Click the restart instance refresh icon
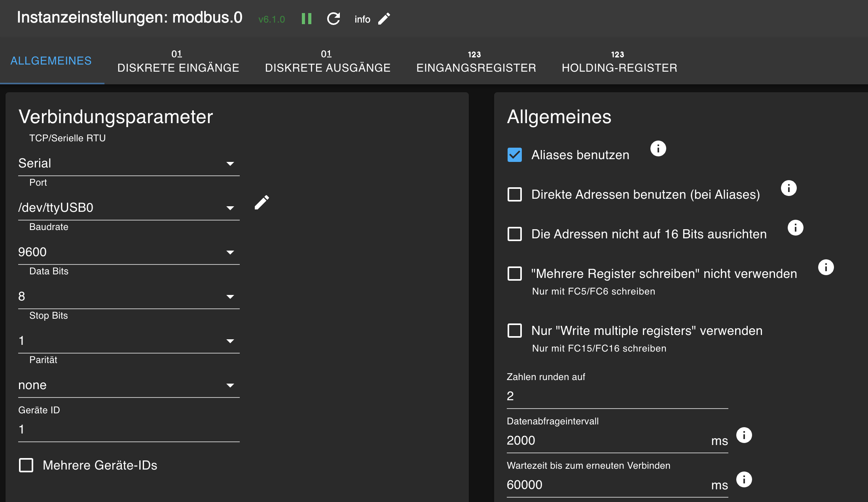Screen dimensions: 868x502 pos(334,19)
